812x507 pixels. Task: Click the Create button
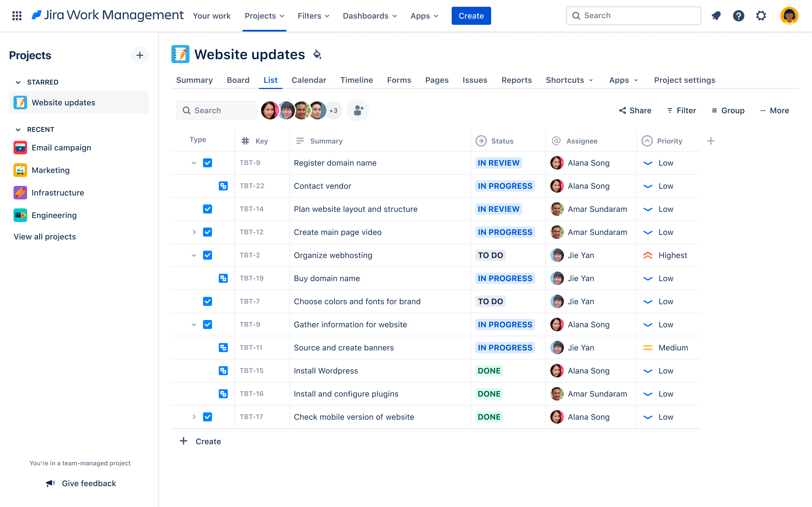471,16
